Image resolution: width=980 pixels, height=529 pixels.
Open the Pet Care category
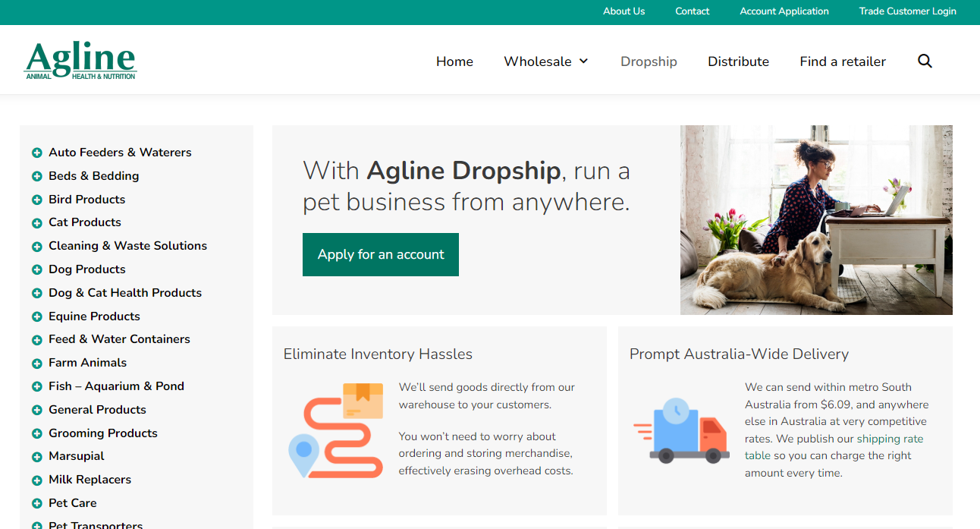(73, 503)
